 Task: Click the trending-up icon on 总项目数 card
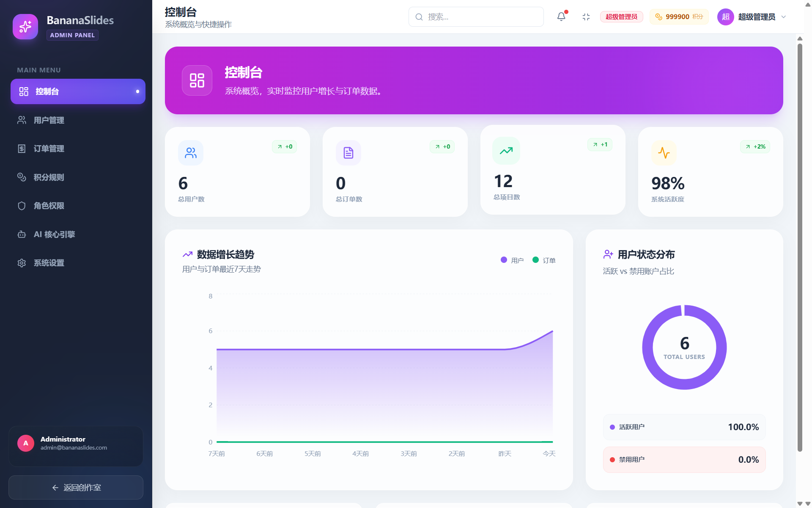point(506,151)
